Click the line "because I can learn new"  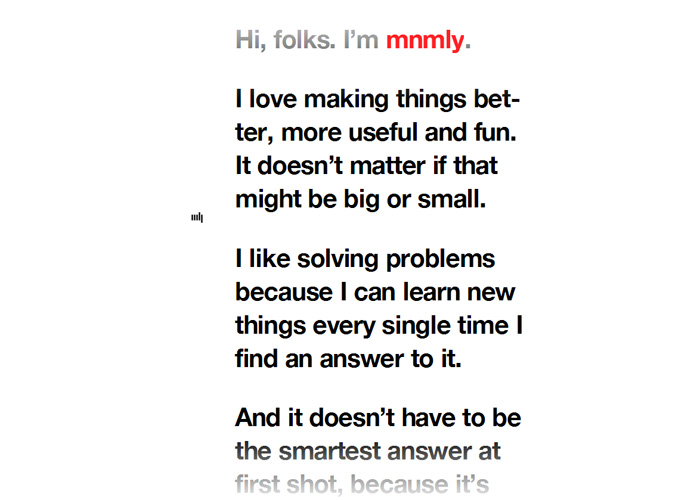375,292
